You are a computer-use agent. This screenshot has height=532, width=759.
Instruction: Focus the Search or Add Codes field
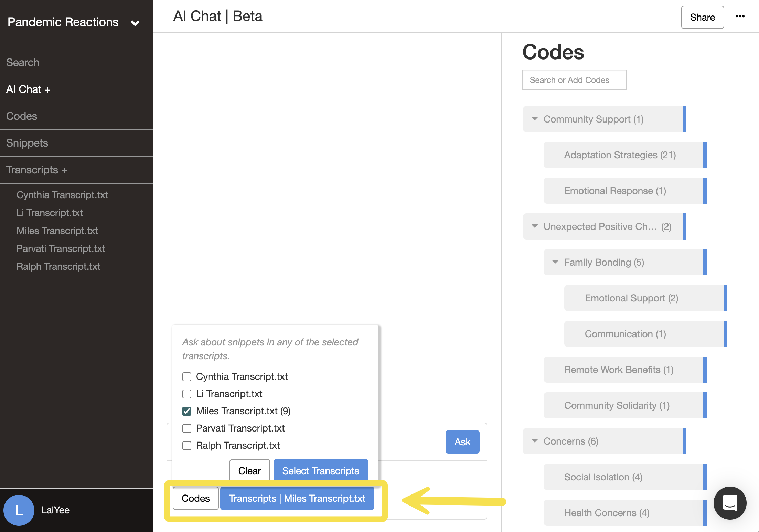[x=574, y=80]
